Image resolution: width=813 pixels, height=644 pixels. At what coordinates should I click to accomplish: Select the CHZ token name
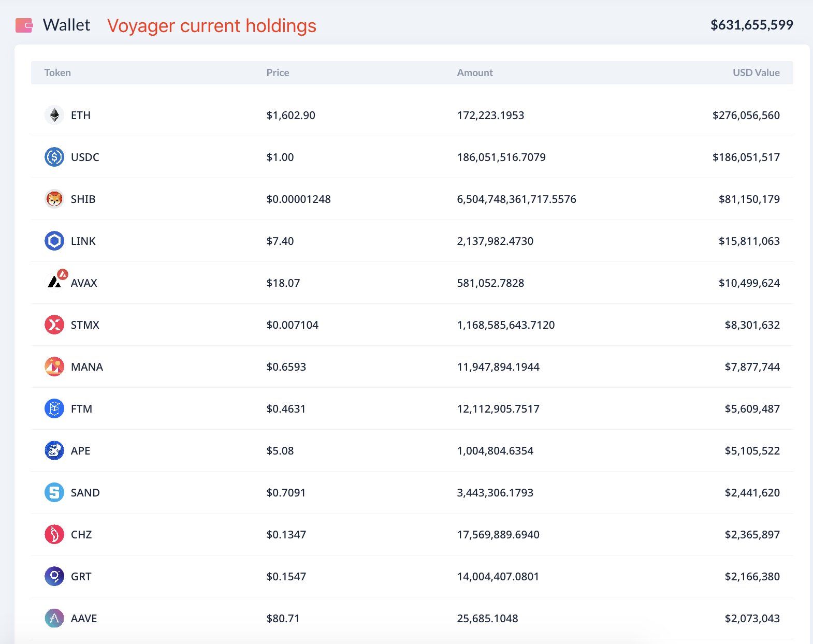point(81,534)
